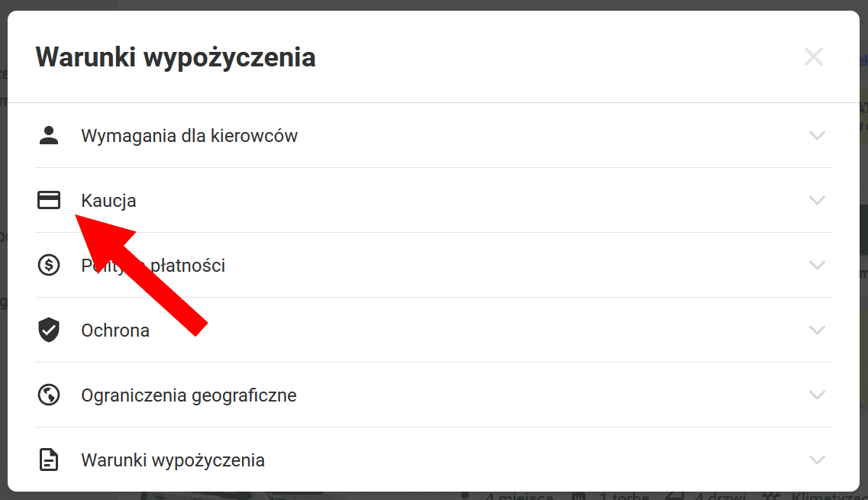Screen dimensions: 868x500
Task: Open the Ochrona label
Action: tap(115, 330)
